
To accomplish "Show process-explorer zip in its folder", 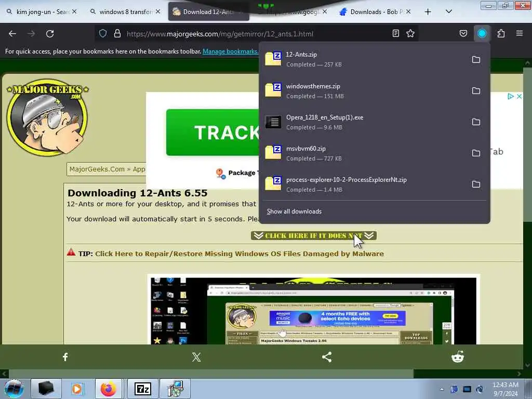I will coord(476,184).
